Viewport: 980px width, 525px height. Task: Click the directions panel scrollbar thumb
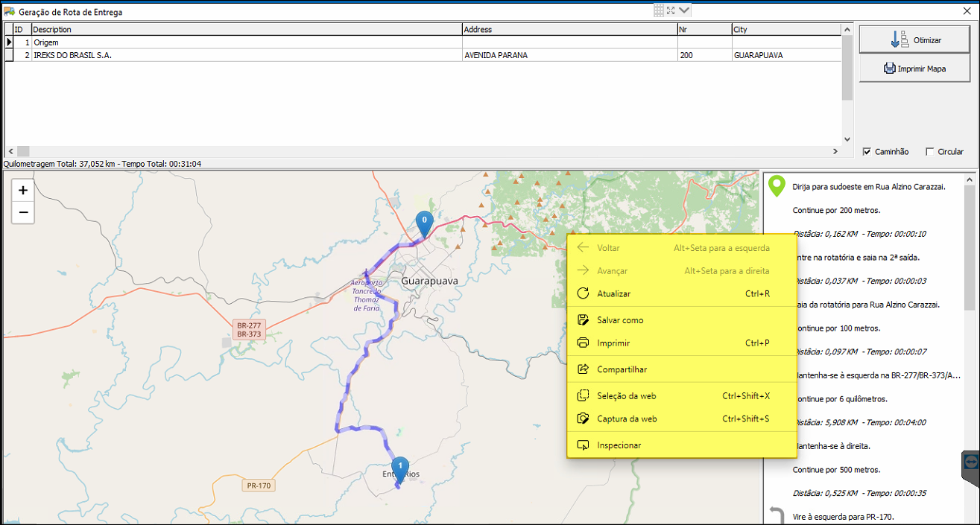(969, 248)
